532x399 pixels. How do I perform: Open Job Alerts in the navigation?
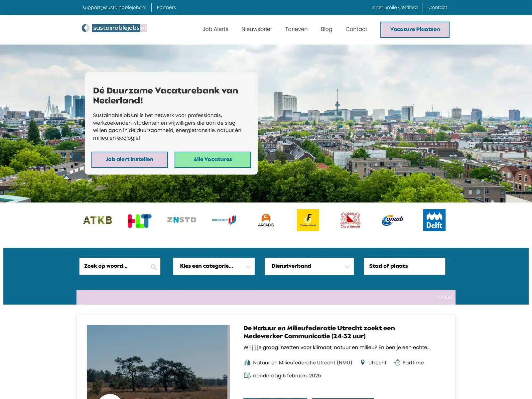215,29
